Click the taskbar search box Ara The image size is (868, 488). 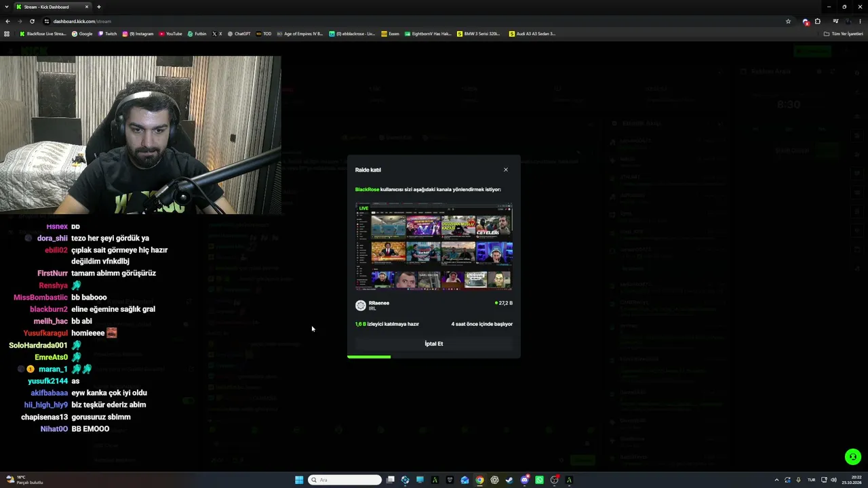tap(344, 480)
